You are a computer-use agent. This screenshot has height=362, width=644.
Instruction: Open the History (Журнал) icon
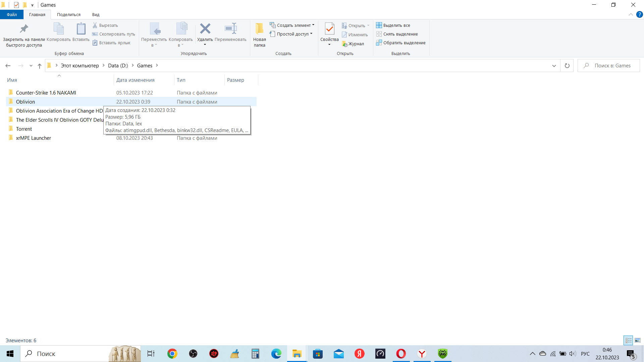tap(344, 44)
